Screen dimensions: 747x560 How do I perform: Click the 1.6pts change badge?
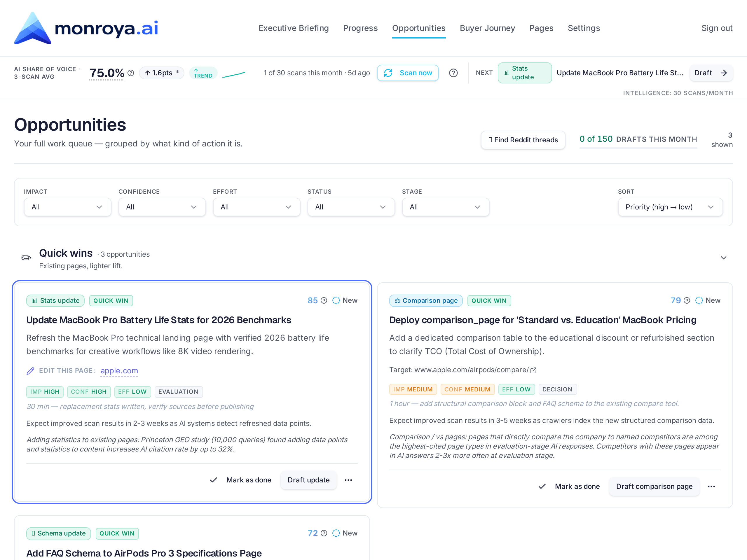tap(161, 73)
